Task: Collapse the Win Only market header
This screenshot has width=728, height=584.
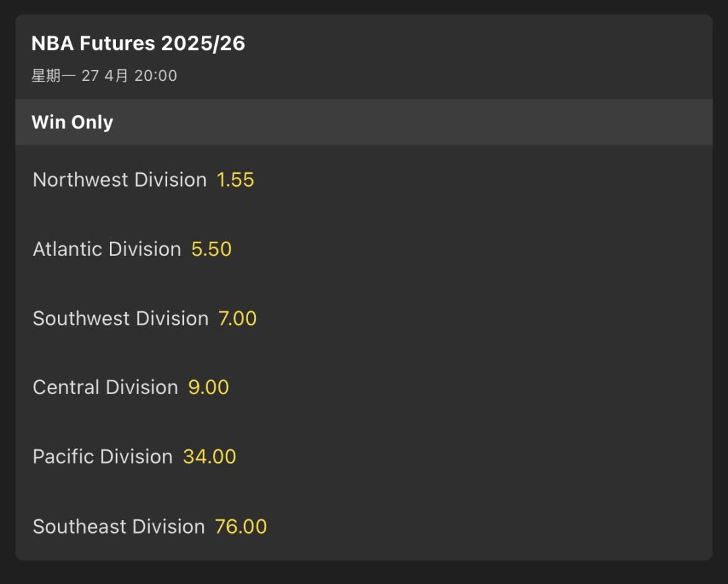Action: (72, 123)
